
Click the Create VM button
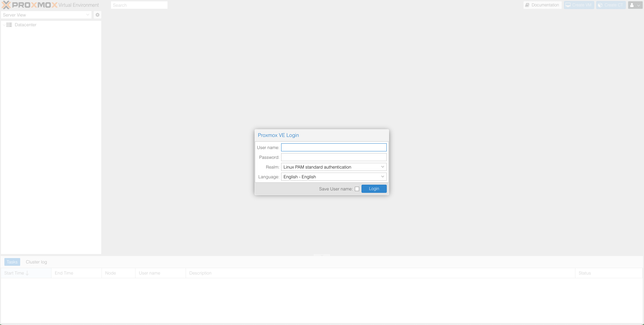coord(579,5)
